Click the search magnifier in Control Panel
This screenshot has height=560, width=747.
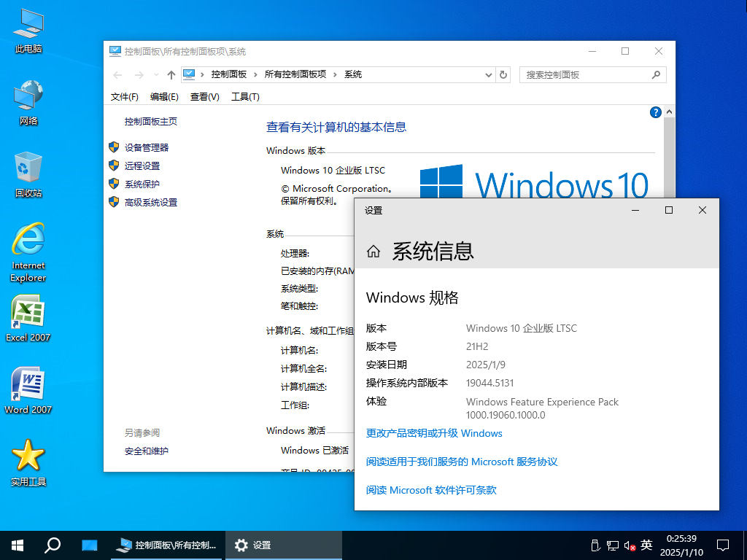click(x=656, y=75)
